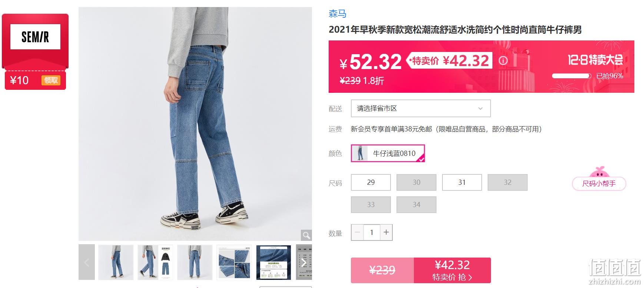This screenshot has width=644, height=288.
Task: Open the 森马 brand link
Action: (338, 14)
